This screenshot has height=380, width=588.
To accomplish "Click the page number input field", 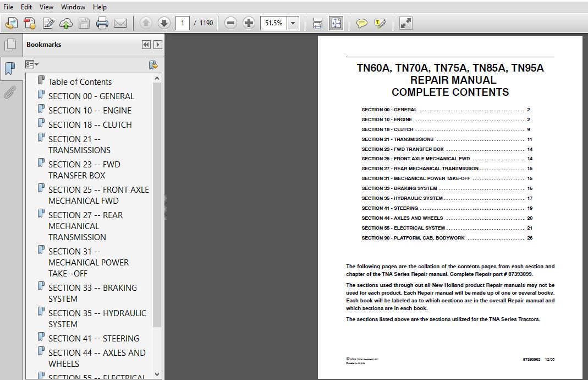I will point(183,23).
